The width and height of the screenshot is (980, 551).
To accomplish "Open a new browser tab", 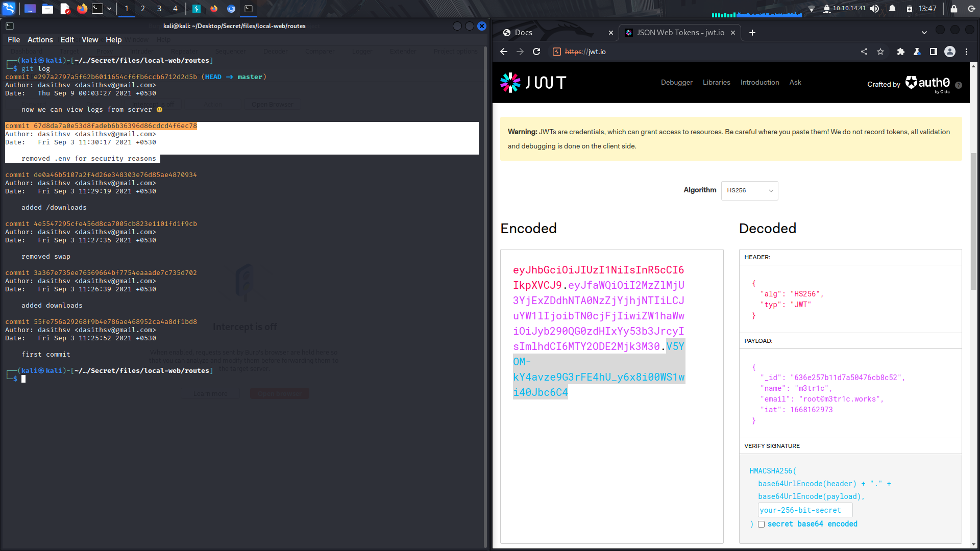I will click(752, 33).
